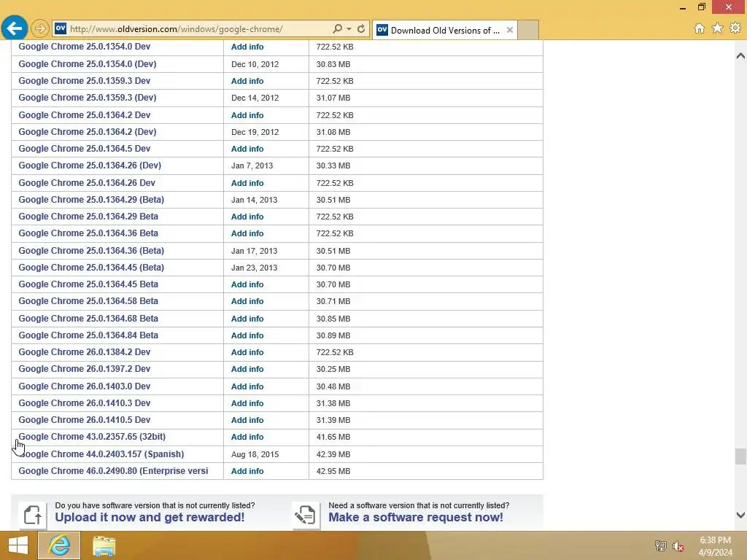
Task: Click the network tray icon
Action: (x=661, y=545)
